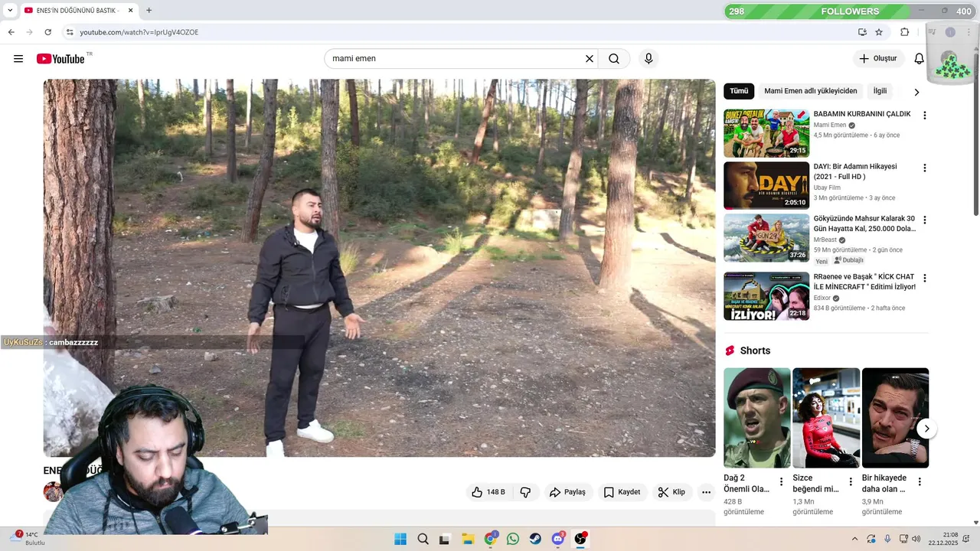The image size is (980, 551).
Task: Clear the search box text
Action: [x=590, y=58]
